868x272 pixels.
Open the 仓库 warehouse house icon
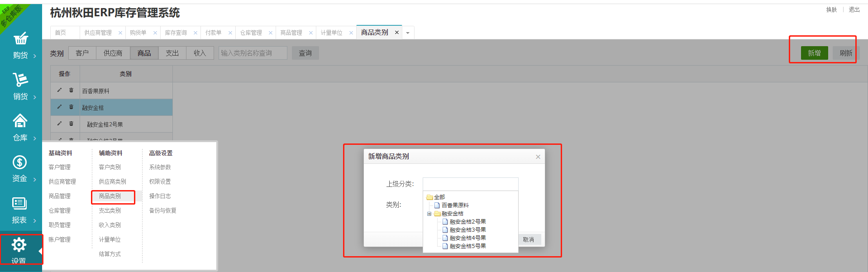tap(20, 121)
